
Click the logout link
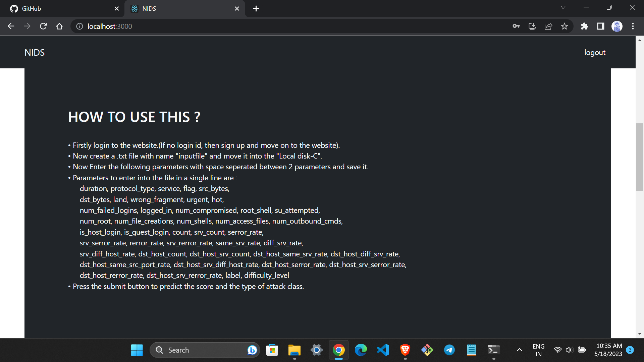594,52
